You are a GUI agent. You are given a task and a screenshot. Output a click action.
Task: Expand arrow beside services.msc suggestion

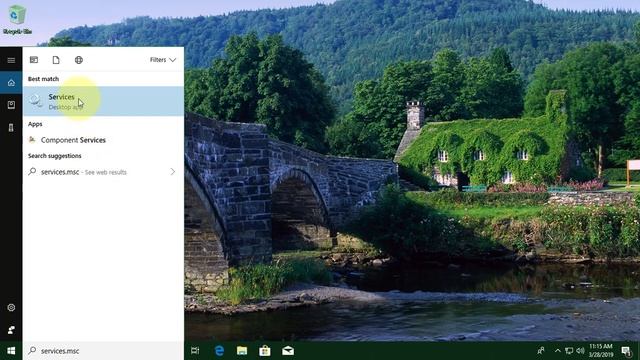tap(173, 172)
